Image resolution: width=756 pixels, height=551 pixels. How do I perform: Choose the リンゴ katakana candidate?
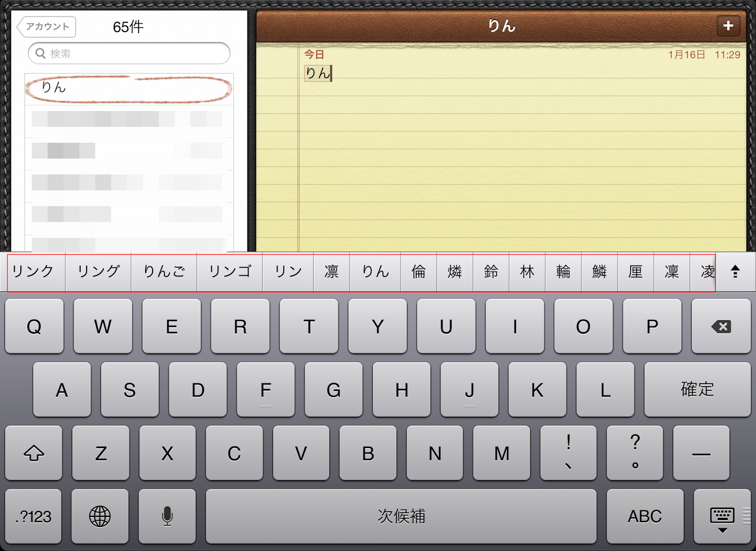coord(230,272)
